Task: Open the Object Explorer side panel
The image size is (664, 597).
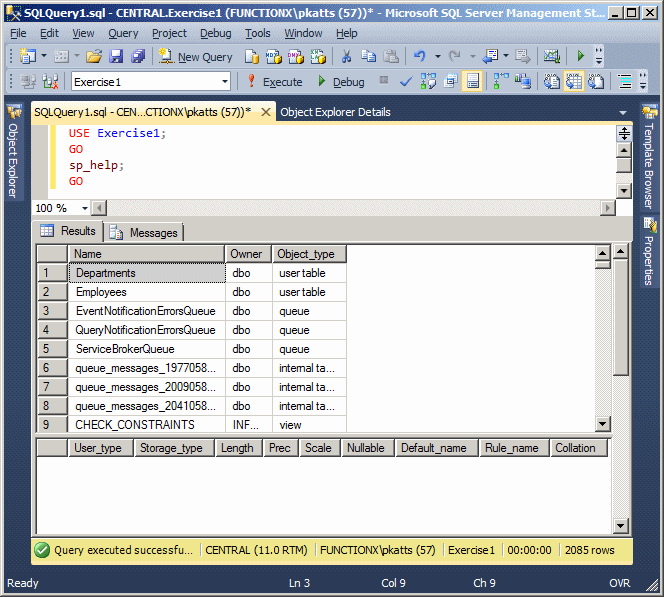Action: (13, 152)
